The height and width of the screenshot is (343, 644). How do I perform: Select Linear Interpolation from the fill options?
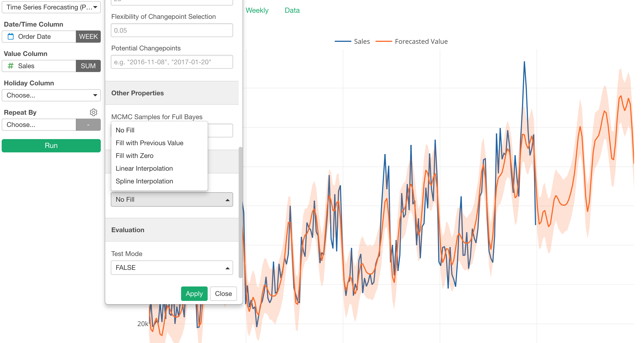tap(144, 168)
